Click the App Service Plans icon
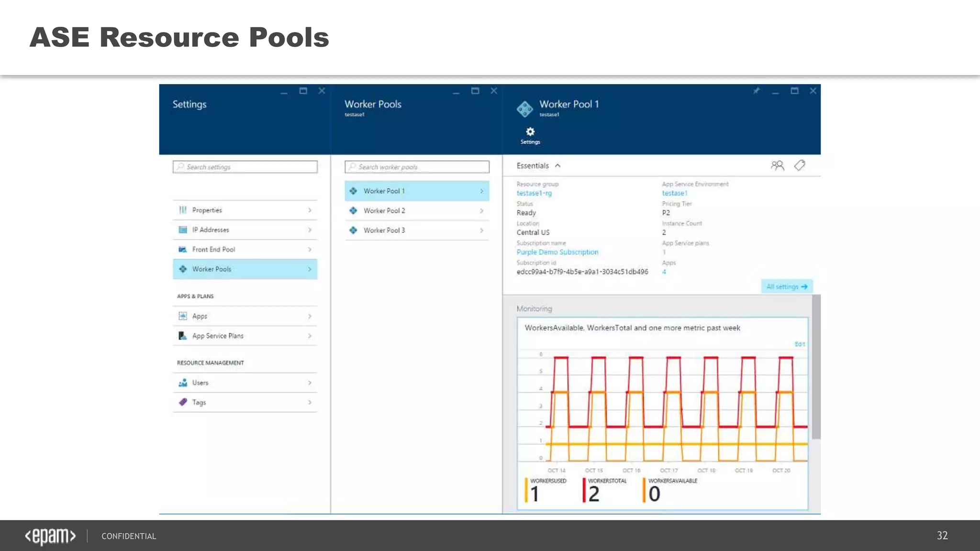 pos(182,336)
